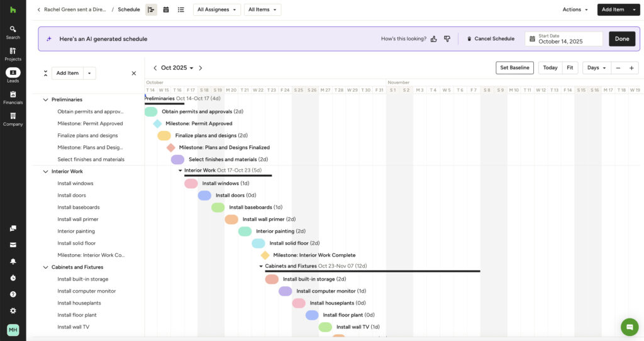The width and height of the screenshot is (644, 341).
Task: Click the Permit Approved milestone diamond
Action: (157, 124)
